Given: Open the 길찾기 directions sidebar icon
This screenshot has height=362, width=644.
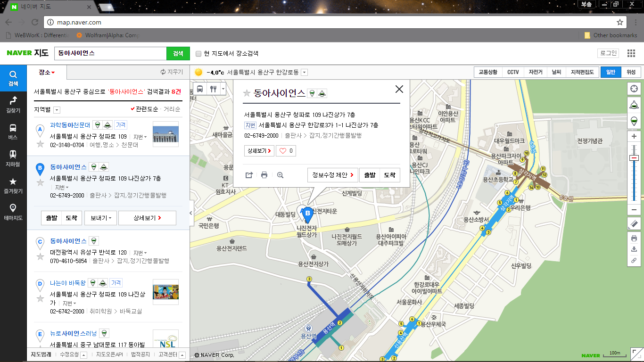Looking at the screenshot, I should (x=13, y=104).
